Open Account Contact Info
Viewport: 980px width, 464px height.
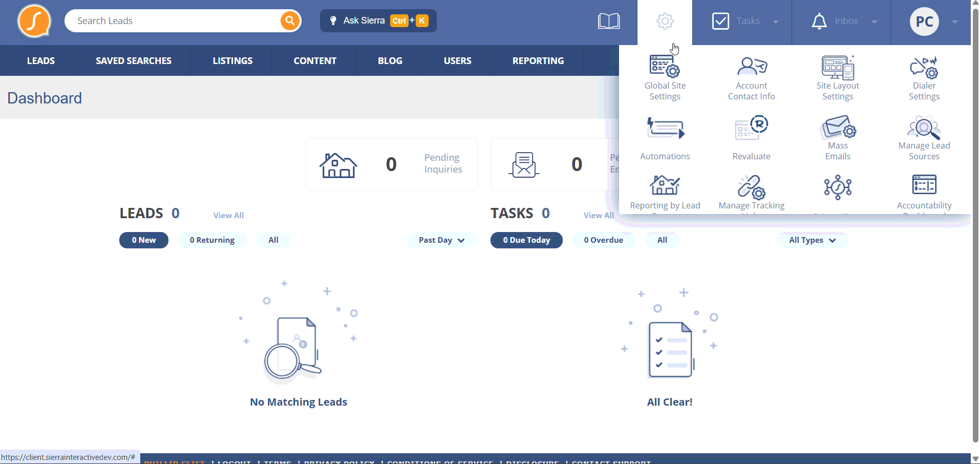751,78
